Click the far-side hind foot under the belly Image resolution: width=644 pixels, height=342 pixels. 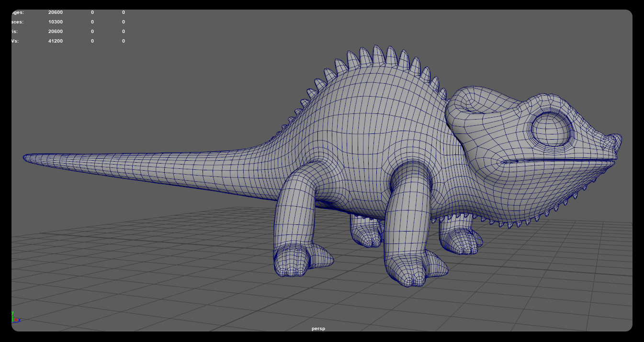pos(366,234)
